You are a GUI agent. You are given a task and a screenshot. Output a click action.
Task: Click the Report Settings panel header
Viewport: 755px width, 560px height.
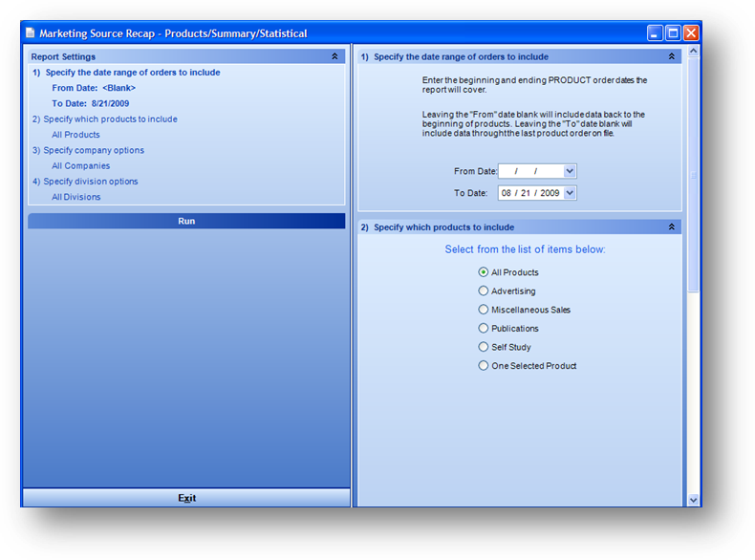[x=186, y=56]
